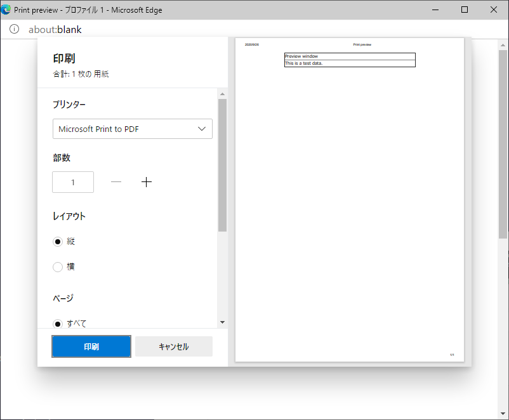Increase copies with the plus button
Image resolution: width=509 pixels, height=420 pixels.
(147, 182)
